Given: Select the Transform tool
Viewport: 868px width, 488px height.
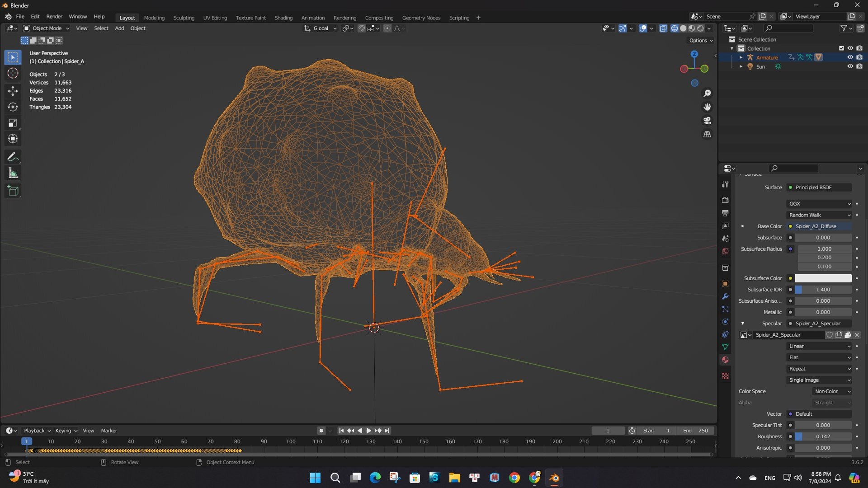Looking at the screenshot, I should 13,139.
